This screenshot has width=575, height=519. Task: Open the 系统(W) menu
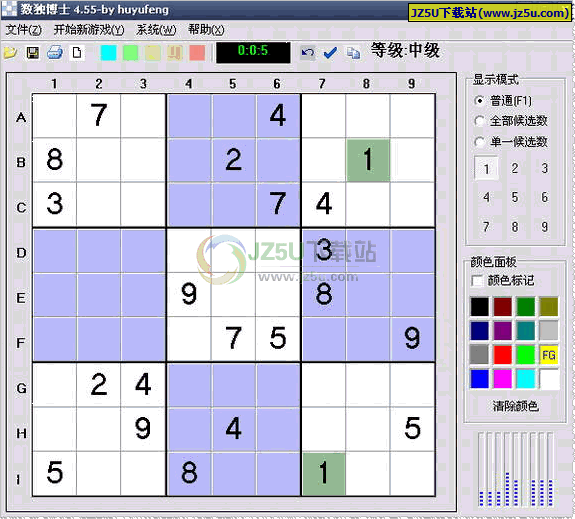coord(156,30)
